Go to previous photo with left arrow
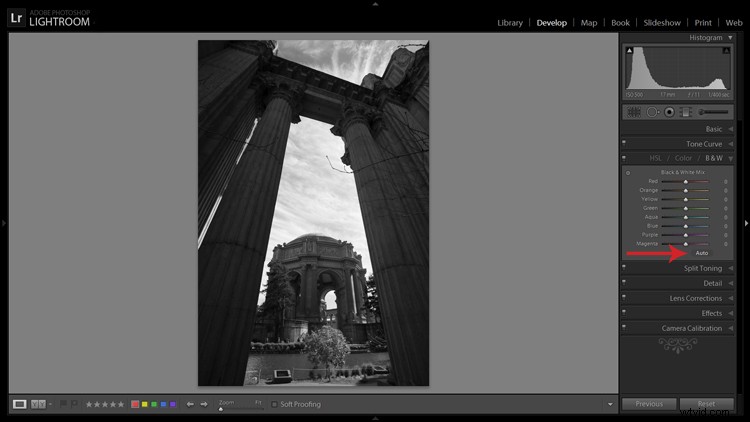This screenshot has width=750, height=422. tap(190, 404)
